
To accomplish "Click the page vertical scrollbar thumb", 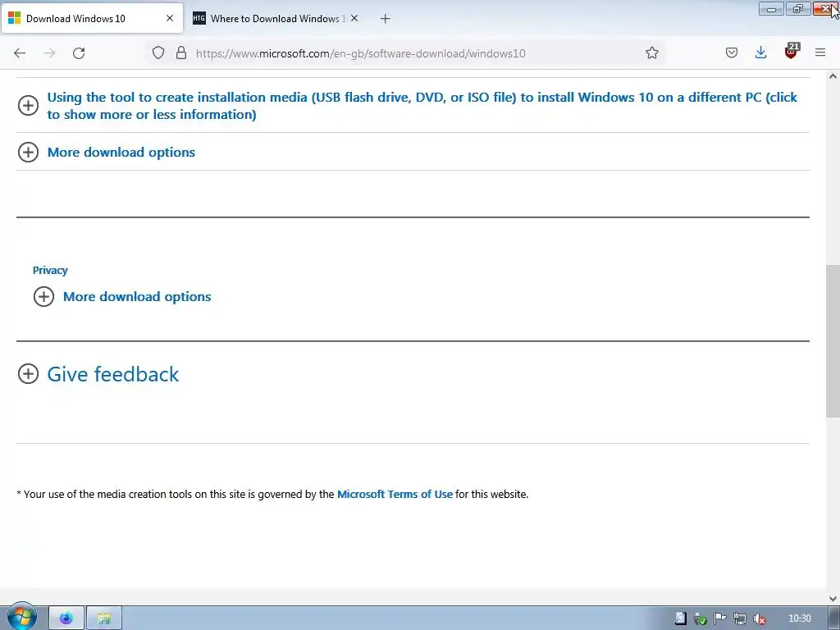I will point(833,340).
